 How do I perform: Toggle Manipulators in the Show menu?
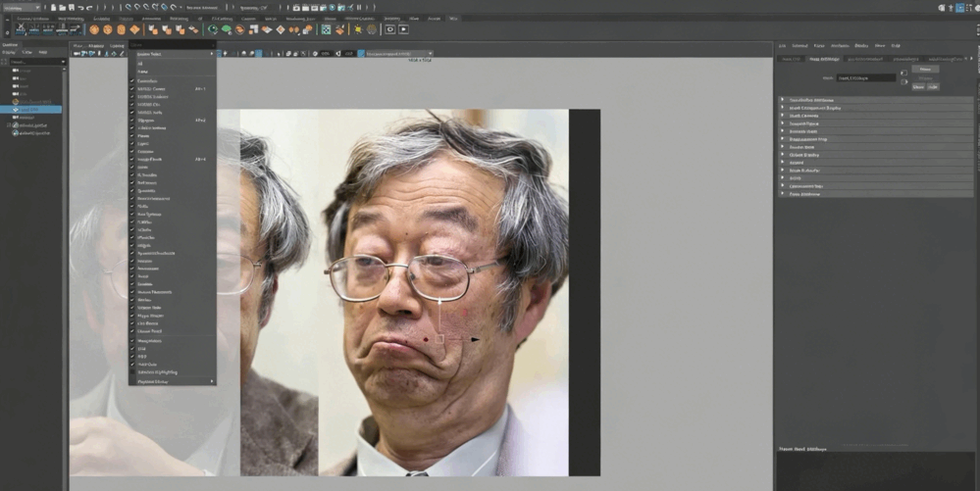[172, 341]
